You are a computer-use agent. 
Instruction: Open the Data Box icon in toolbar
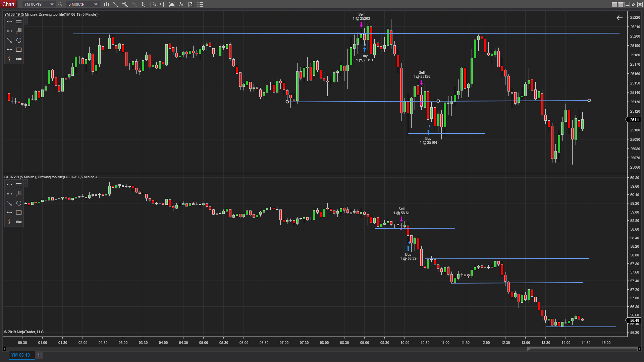(153, 4)
